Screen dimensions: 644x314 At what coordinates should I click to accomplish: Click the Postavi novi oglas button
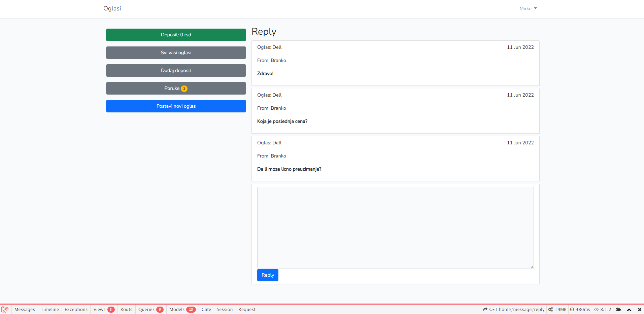(x=176, y=106)
